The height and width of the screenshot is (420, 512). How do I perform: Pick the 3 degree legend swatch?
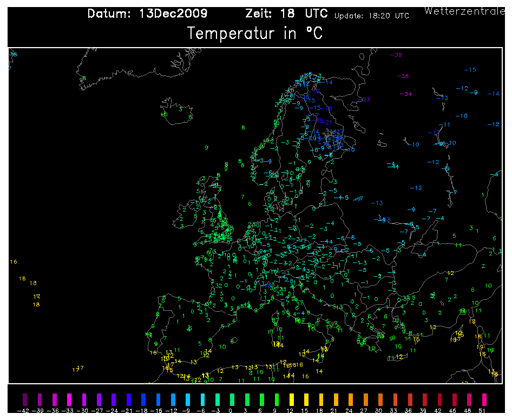[x=247, y=399]
